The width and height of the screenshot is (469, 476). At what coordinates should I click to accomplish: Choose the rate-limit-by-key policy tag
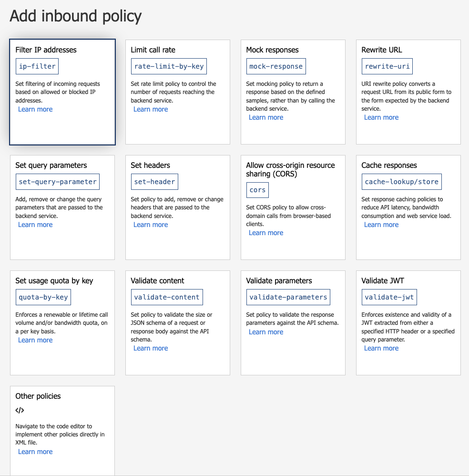point(169,66)
